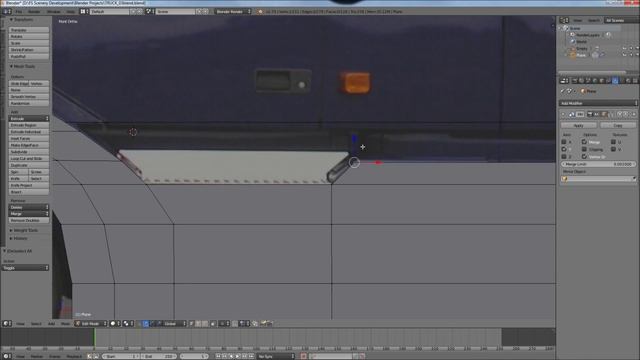This screenshot has height=360, width=640.
Task: Open the 3D viewport Mesh menu
Action: 65,324
